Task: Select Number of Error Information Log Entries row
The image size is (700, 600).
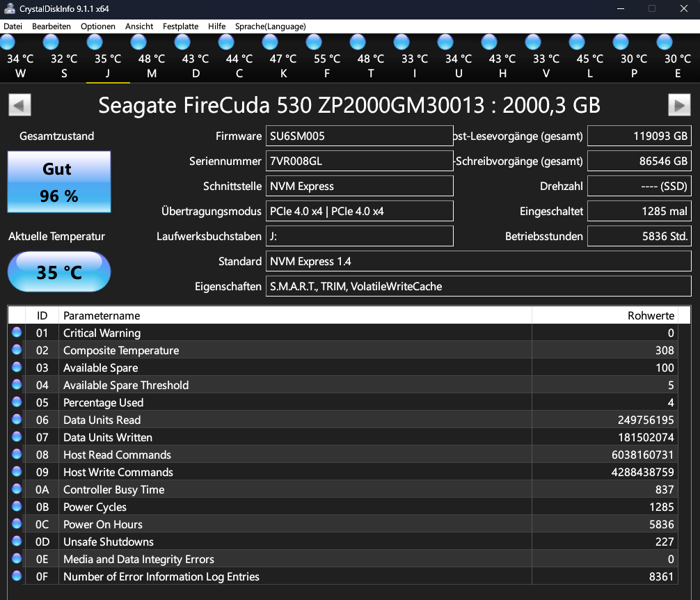Action: 343,576
